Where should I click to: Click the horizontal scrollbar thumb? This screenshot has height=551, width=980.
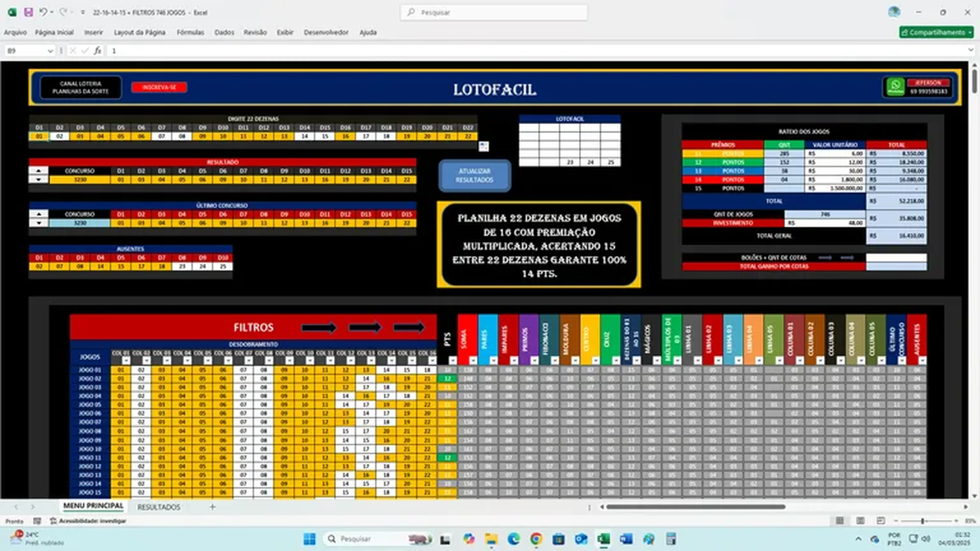click(695, 507)
